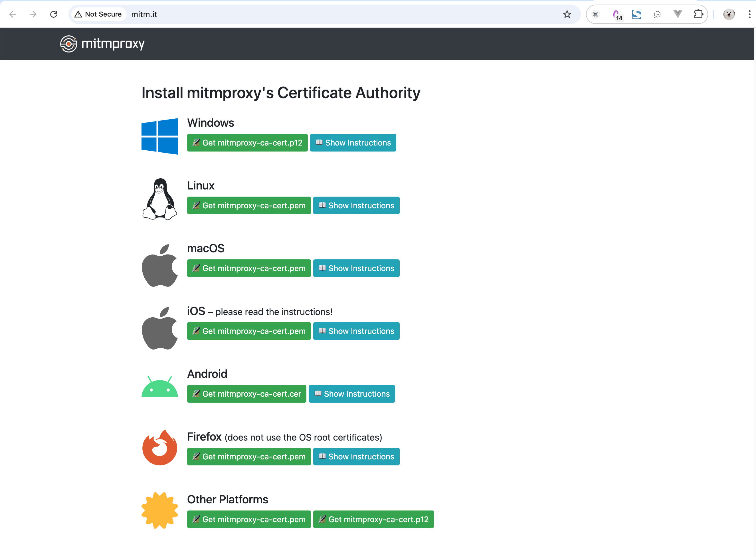The width and height of the screenshot is (756, 557).
Task: Show Instructions for macOS certificate
Action: pyautogui.click(x=356, y=268)
